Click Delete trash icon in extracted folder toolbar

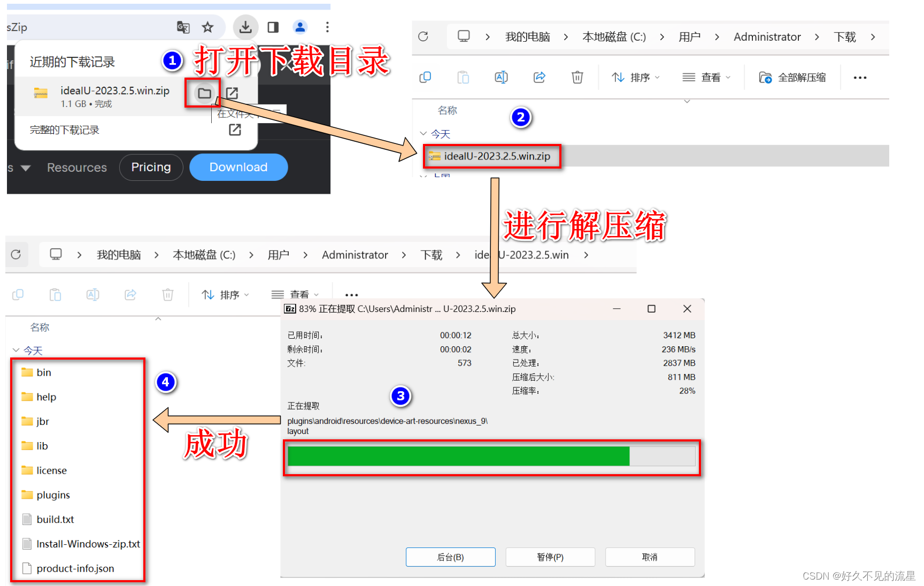168,294
